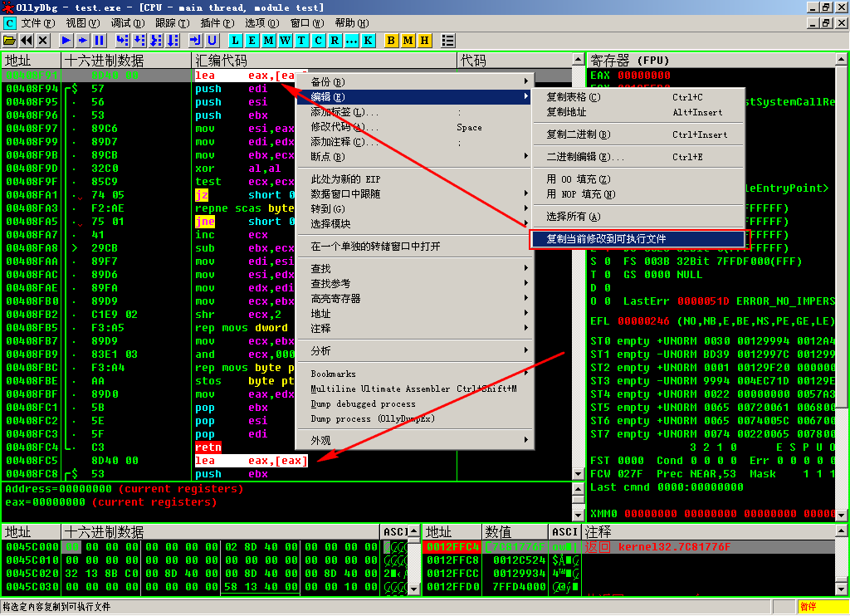Expand the 查找 submenu

415,268
